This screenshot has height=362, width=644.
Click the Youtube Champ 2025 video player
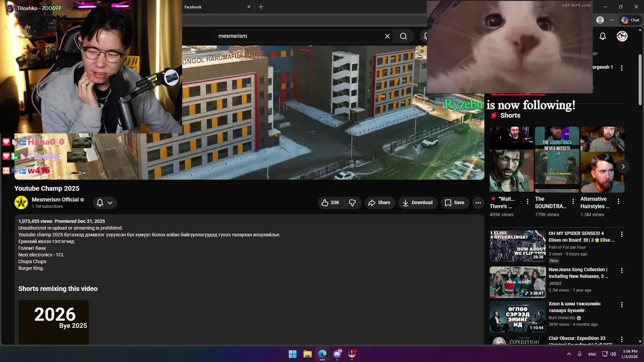[249, 113]
